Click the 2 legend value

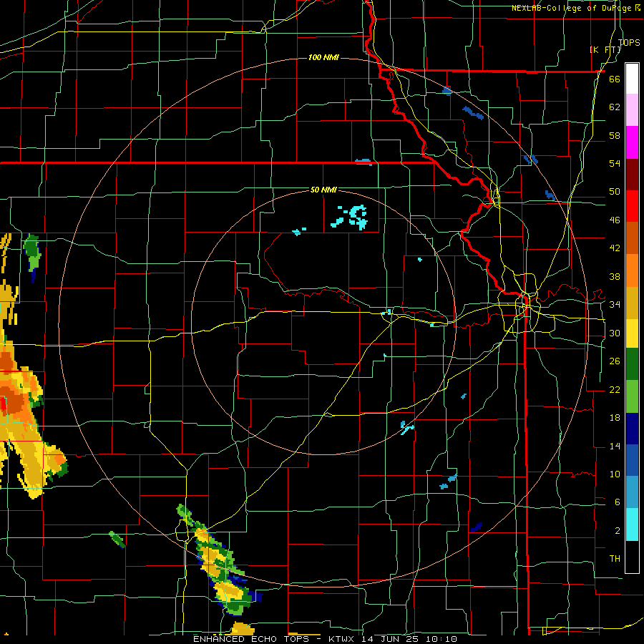point(617,531)
